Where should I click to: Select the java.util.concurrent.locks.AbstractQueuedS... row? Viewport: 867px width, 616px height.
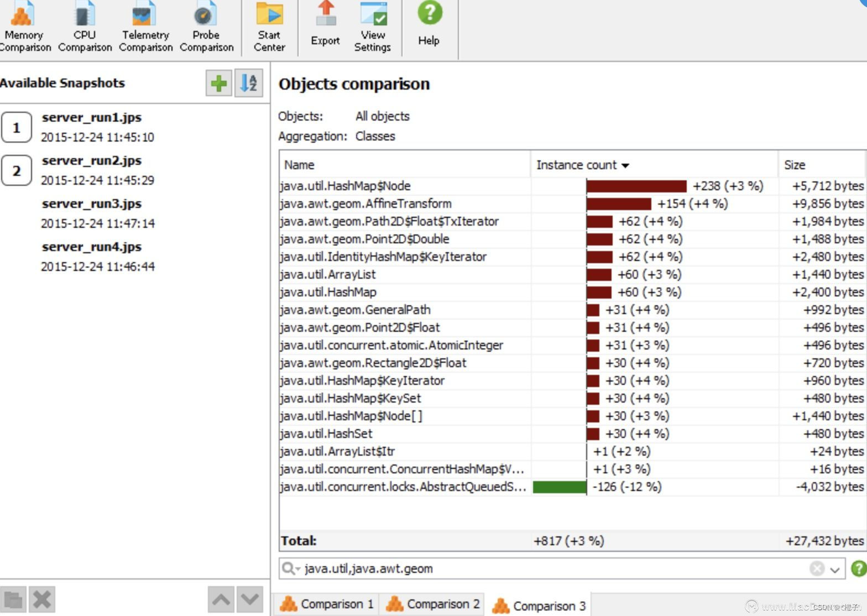pos(573,487)
